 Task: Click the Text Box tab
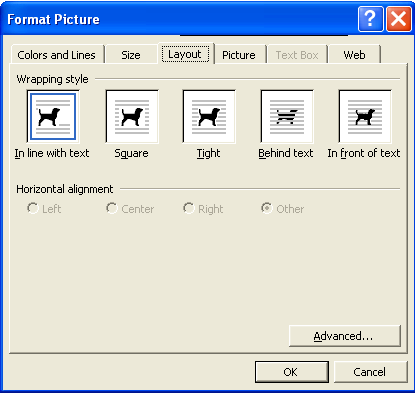pyautogui.click(x=297, y=54)
